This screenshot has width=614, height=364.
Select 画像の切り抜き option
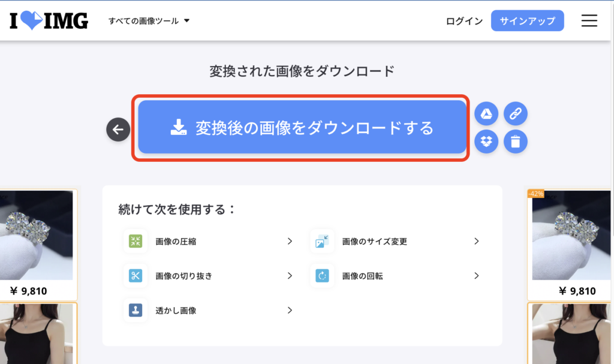(x=183, y=276)
